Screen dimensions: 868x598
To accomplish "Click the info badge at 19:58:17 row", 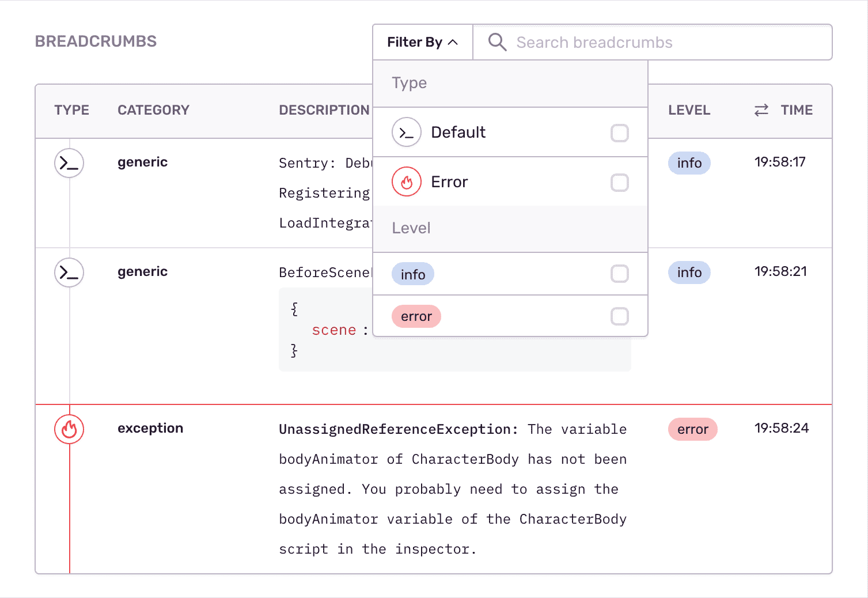I will [689, 163].
